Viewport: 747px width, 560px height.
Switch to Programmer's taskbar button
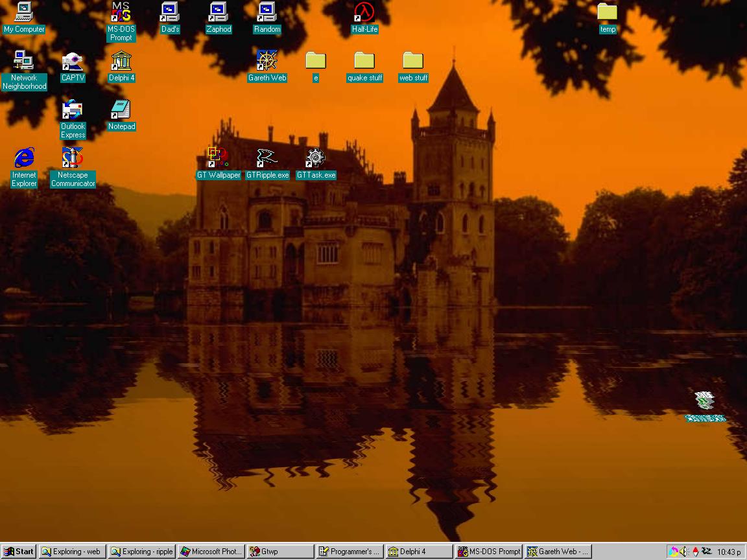(x=350, y=552)
